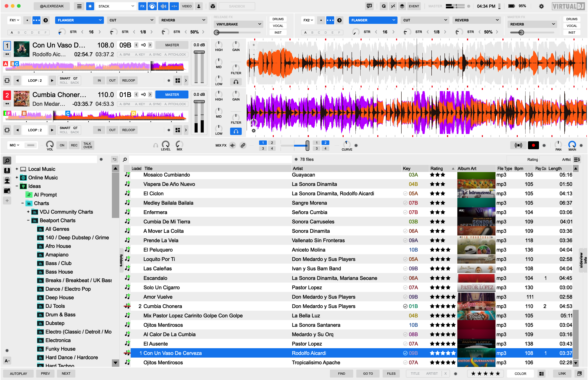Image resolution: width=588 pixels, height=380 pixels.
Task: Open deck 1 pads grid icon
Action: click(177, 81)
